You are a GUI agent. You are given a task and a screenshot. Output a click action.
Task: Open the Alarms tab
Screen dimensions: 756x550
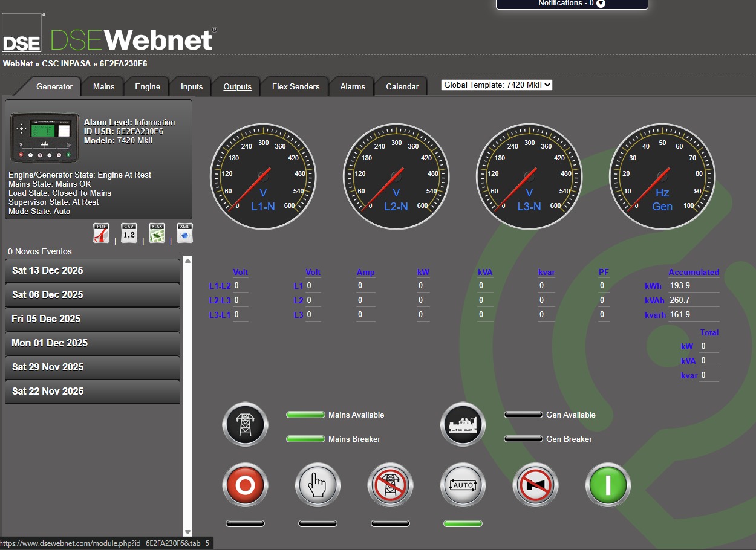click(x=353, y=87)
